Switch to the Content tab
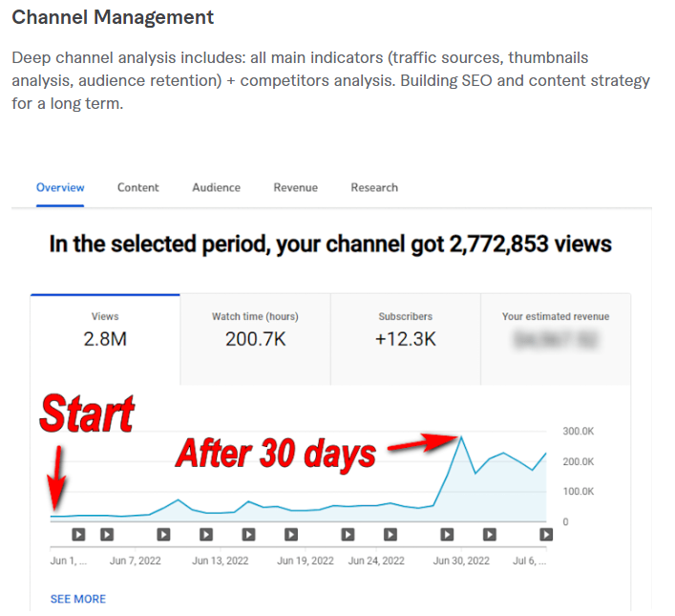This screenshot has width=675, height=616. tap(138, 188)
